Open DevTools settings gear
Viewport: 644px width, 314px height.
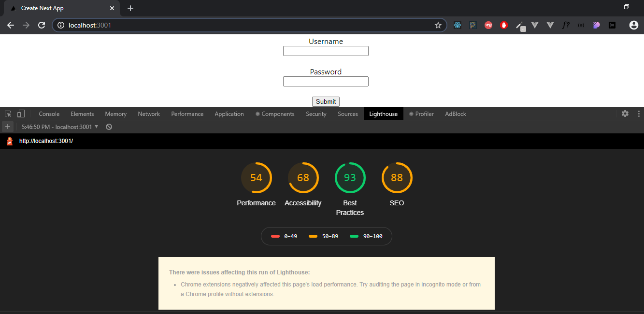625,114
